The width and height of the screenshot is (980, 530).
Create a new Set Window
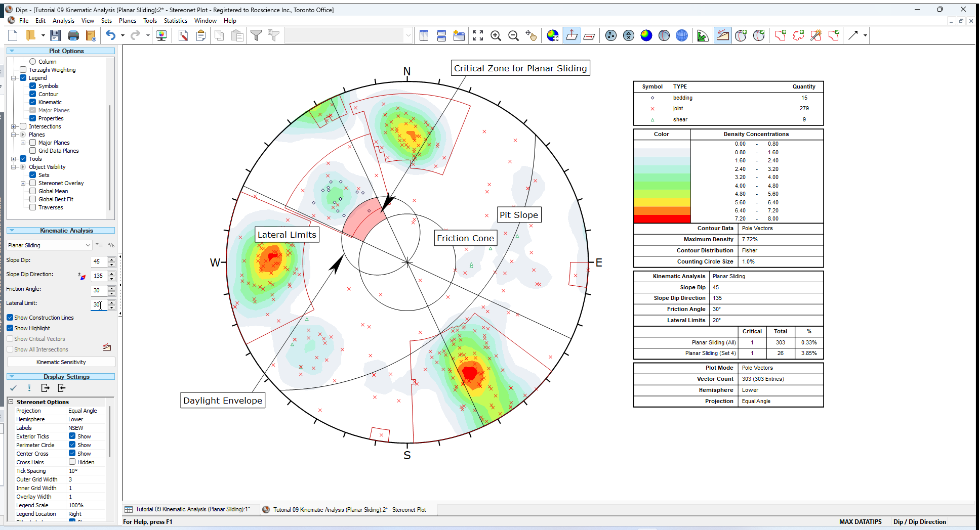coord(780,35)
